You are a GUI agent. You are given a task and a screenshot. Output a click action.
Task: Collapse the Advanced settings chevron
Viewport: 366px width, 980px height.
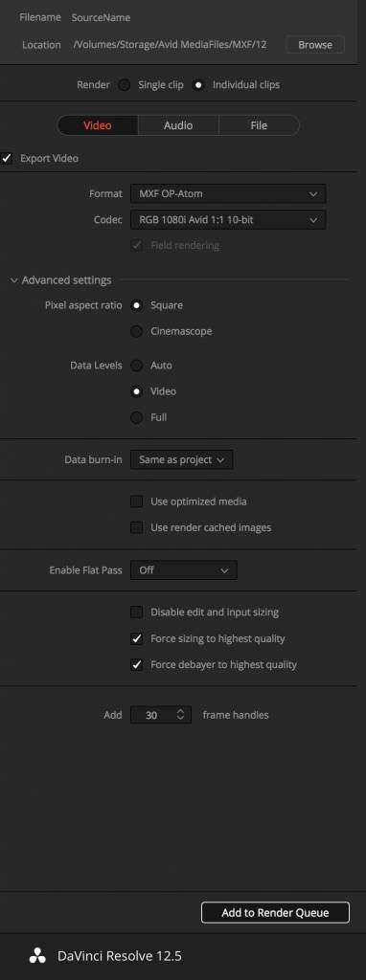pyautogui.click(x=13, y=280)
